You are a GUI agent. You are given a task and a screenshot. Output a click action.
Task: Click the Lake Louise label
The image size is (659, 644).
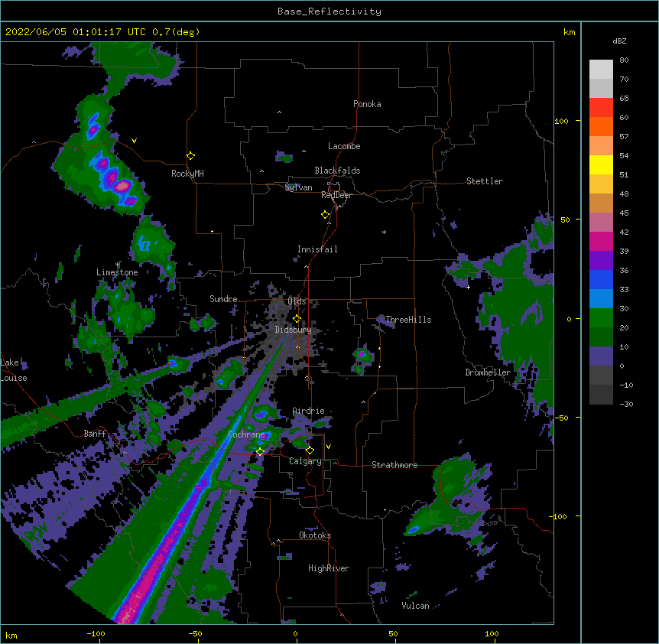[x=14, y=370]
